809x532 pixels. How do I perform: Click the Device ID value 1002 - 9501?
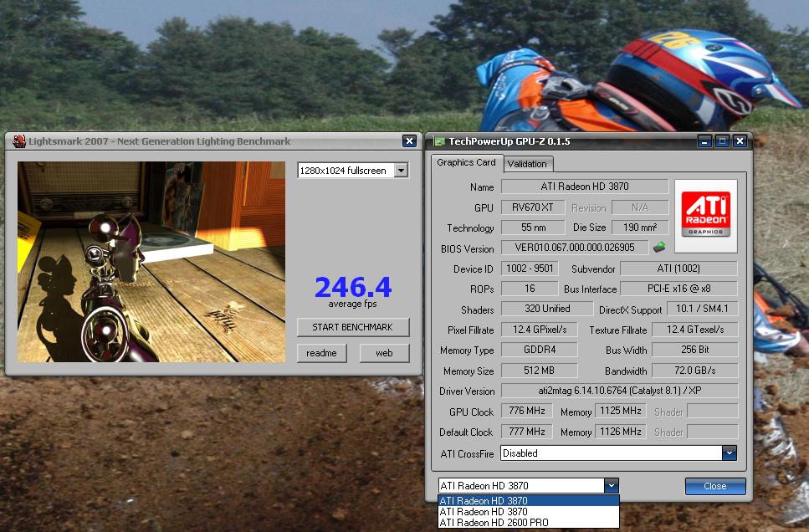click(x=530, y=269)
